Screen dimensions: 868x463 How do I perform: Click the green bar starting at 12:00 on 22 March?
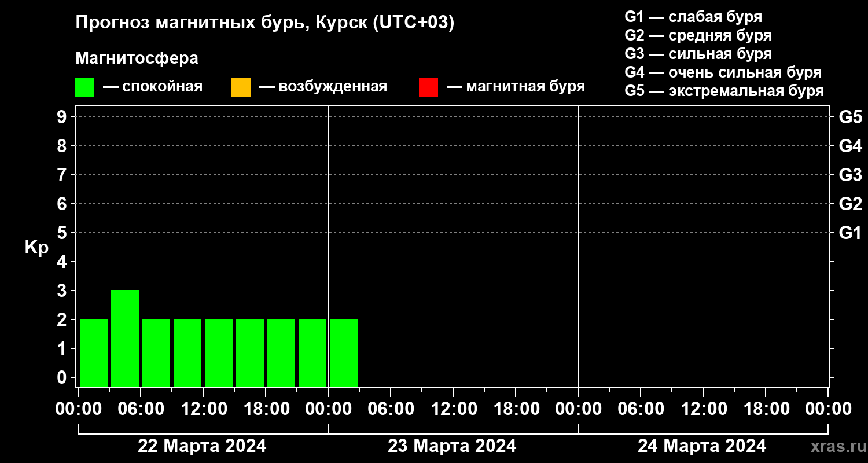[219, 352]
